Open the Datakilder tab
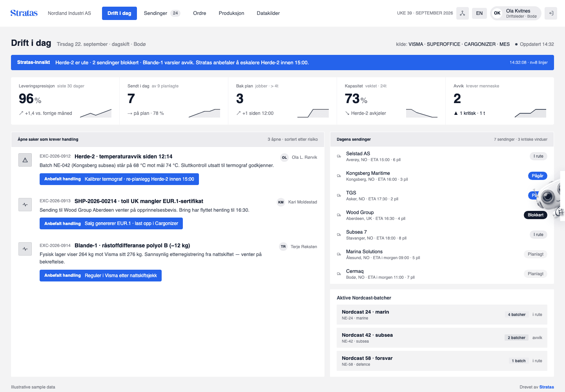Viewport: 565px width, 392px height. (x=268, y=13)
